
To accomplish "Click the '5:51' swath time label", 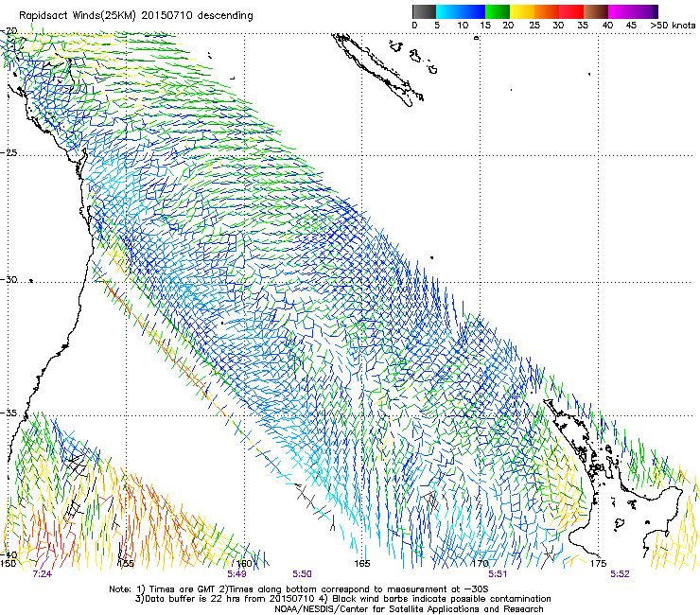I will (498, 574).
